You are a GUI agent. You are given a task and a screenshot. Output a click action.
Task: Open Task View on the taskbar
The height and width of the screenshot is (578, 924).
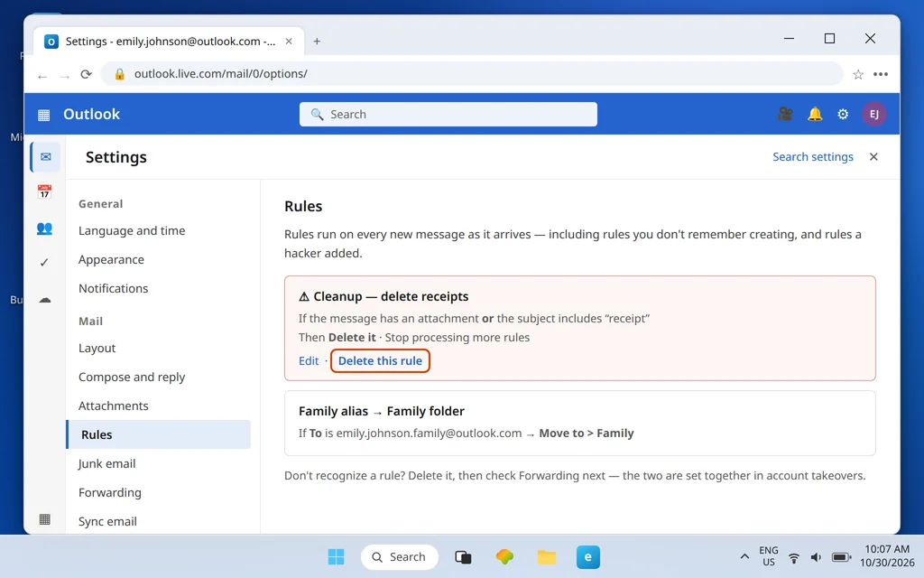[463, 556]
